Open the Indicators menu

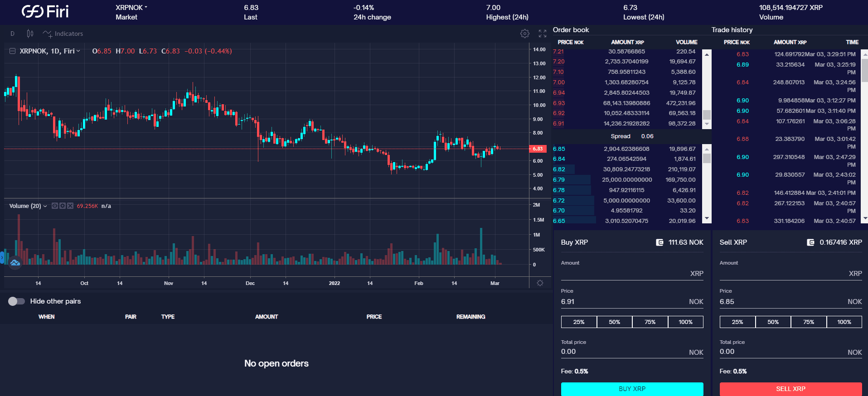coord(63,34)
